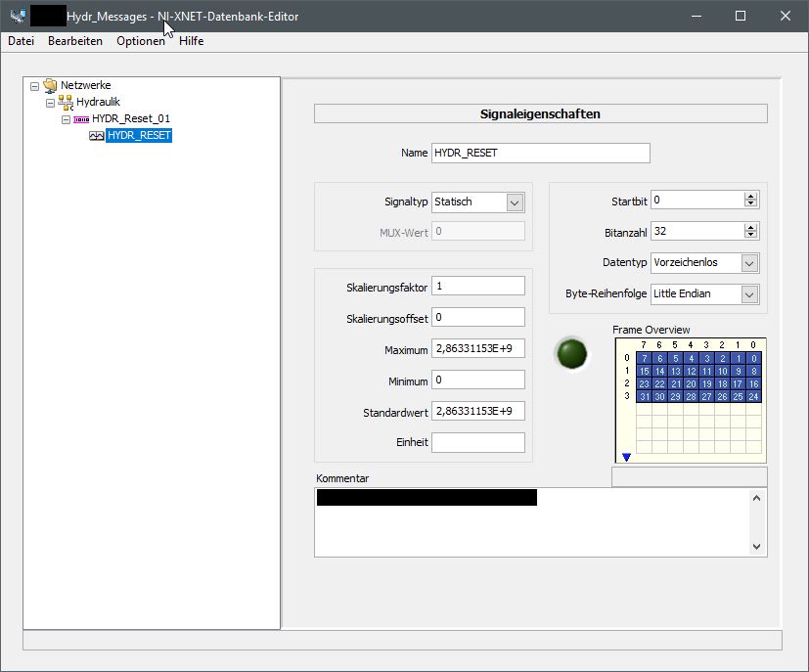
Task: Open the Signaltyp dropdown
Action: [x=516, y=202]
